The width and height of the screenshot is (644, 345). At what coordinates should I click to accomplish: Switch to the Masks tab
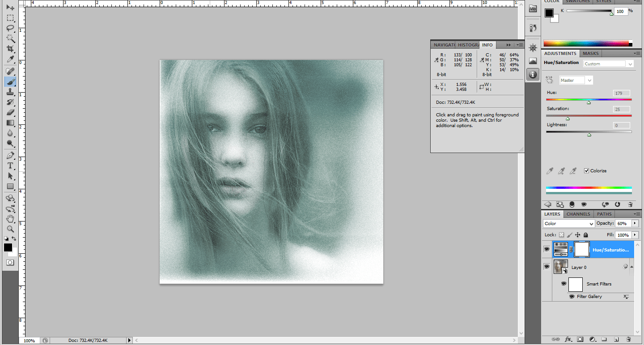(x=590, y=54)
